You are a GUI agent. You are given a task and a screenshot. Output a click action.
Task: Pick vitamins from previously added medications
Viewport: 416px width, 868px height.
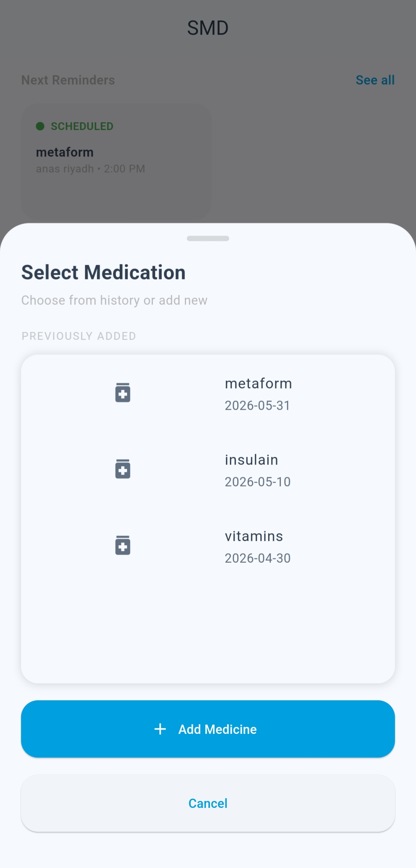[x=254, y=537]
